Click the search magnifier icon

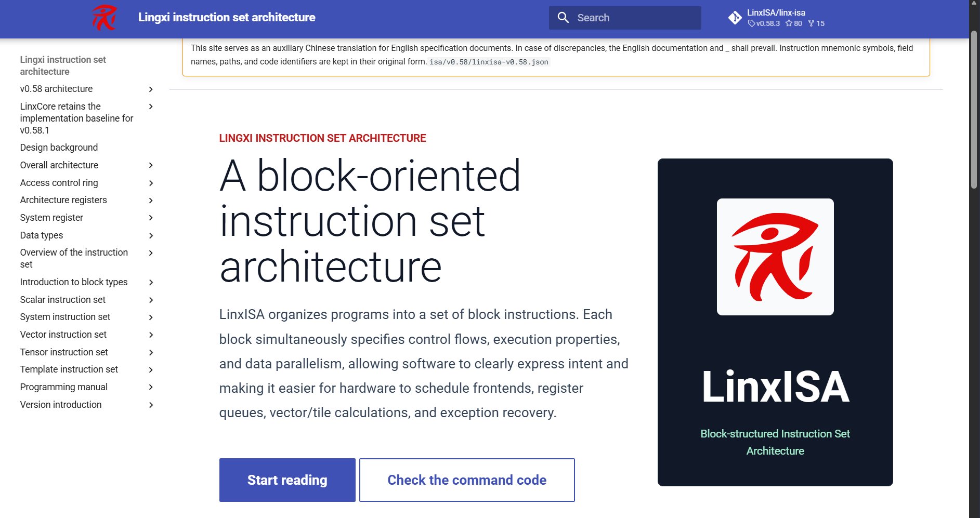tap(563, 18)
